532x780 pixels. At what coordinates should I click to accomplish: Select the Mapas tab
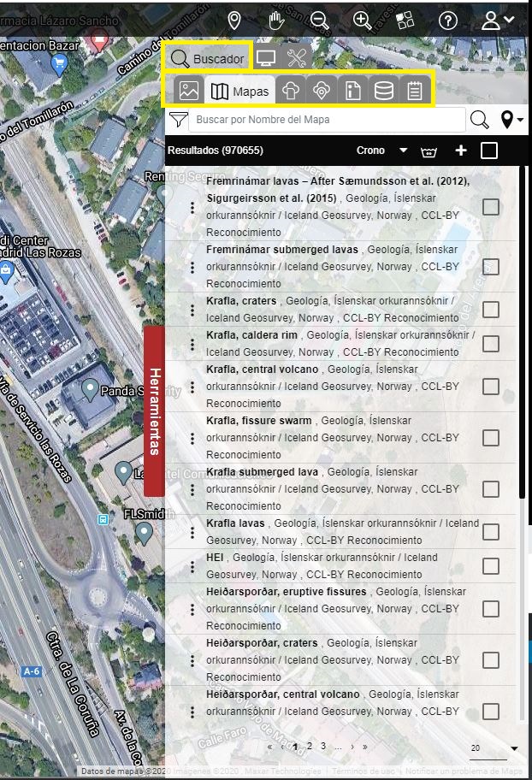click(x=239, y=91)
